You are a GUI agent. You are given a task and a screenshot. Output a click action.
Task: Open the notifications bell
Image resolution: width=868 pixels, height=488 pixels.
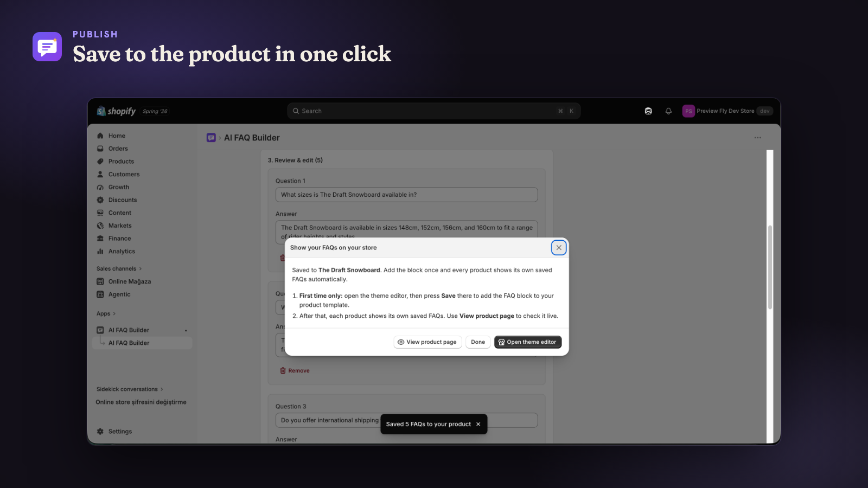coord(668,111)
